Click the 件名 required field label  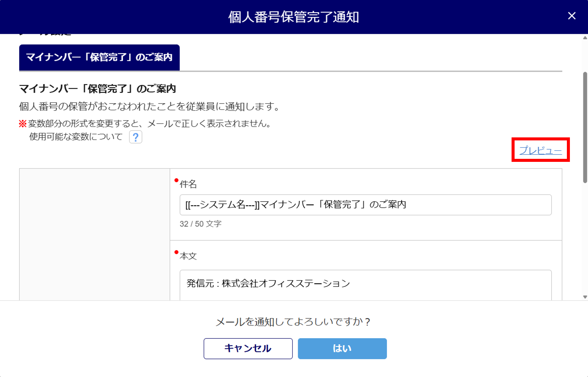[188, 184]
